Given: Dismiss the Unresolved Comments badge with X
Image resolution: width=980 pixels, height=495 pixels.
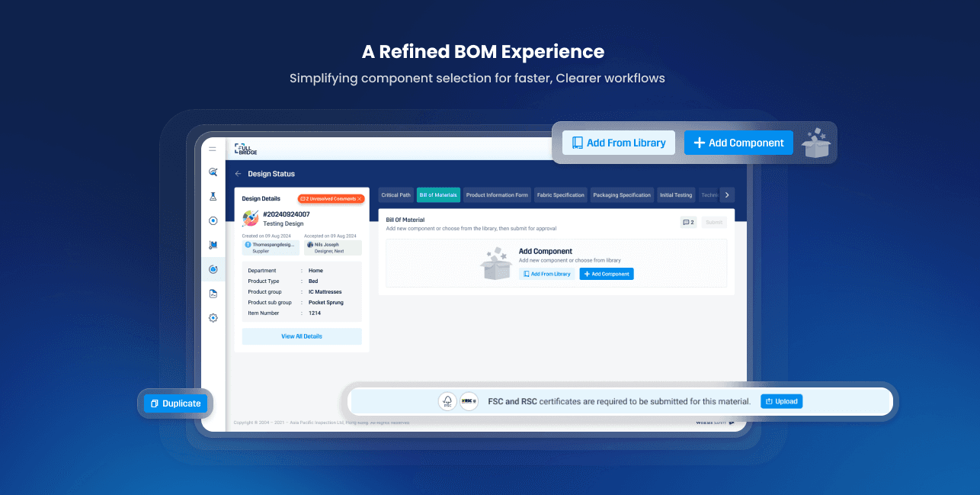Looking at the screenshot, I should (360, 198).
